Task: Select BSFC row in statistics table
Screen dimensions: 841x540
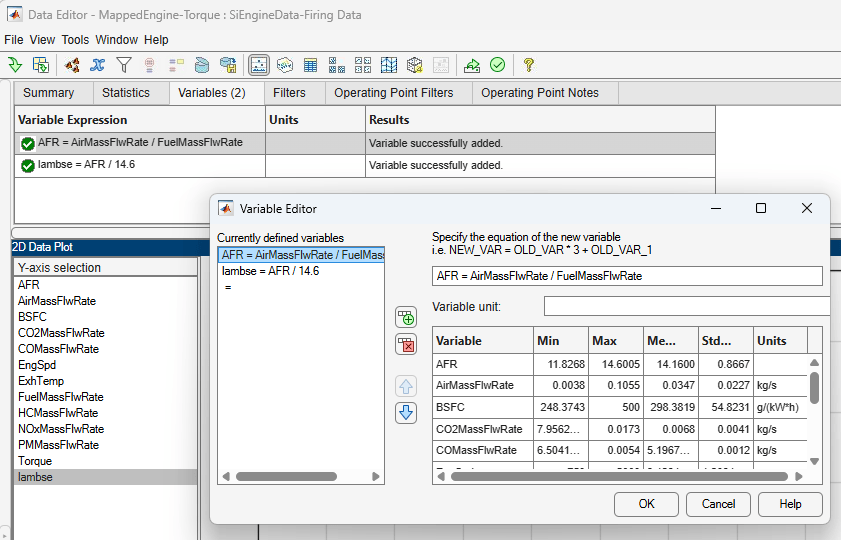Action: [619, 407]
